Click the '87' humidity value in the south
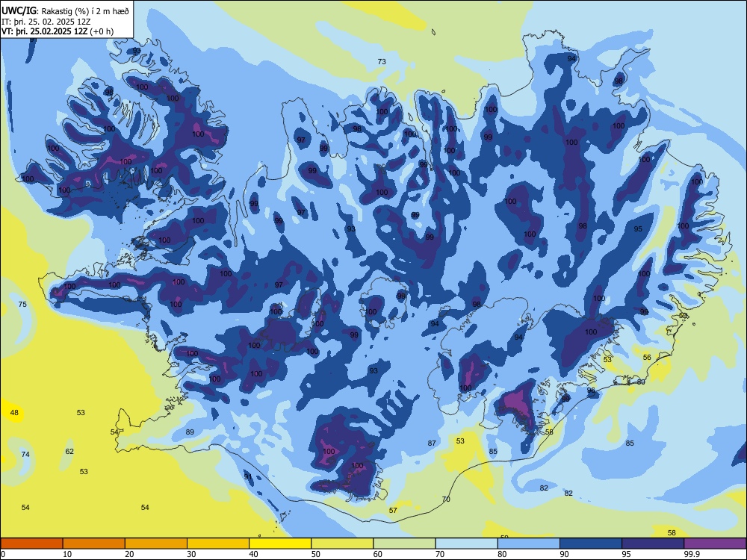The height and width of the screenshot is (560, 747). tap(432, 444)
